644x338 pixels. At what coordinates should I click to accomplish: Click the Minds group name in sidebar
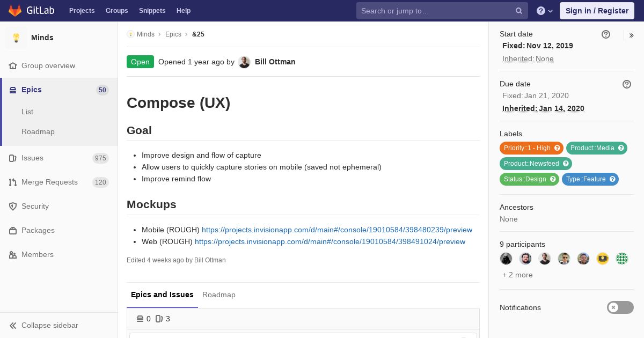coord(42,38)
